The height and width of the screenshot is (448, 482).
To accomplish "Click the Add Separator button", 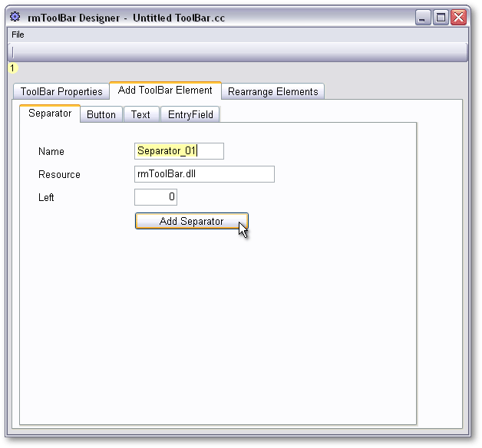I will click(x=192, y=221).
